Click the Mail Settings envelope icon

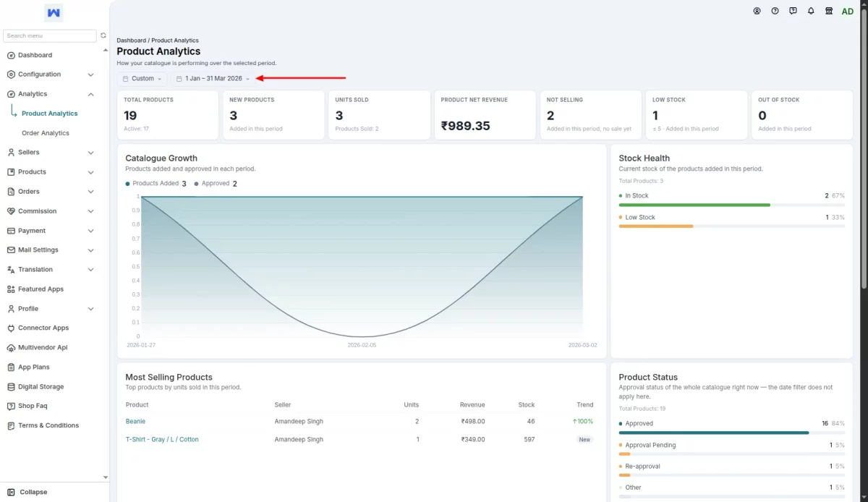click(x=11, y=250)
